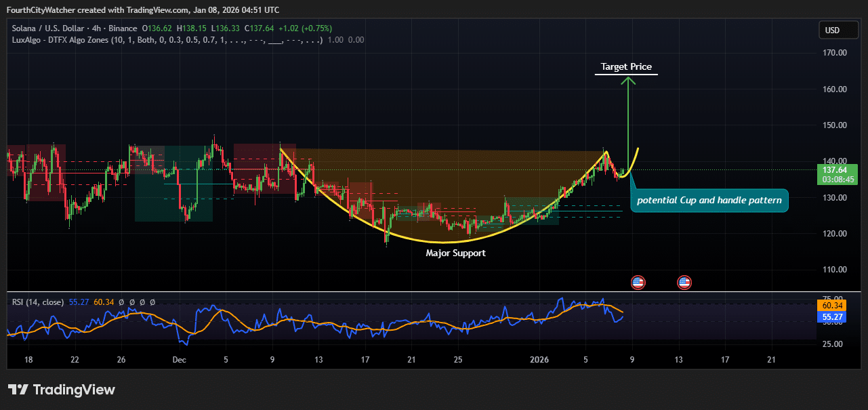Screen dimensions: 868x410
Task: Select the 'Major Support' text annotation
Action: [455, 253]
